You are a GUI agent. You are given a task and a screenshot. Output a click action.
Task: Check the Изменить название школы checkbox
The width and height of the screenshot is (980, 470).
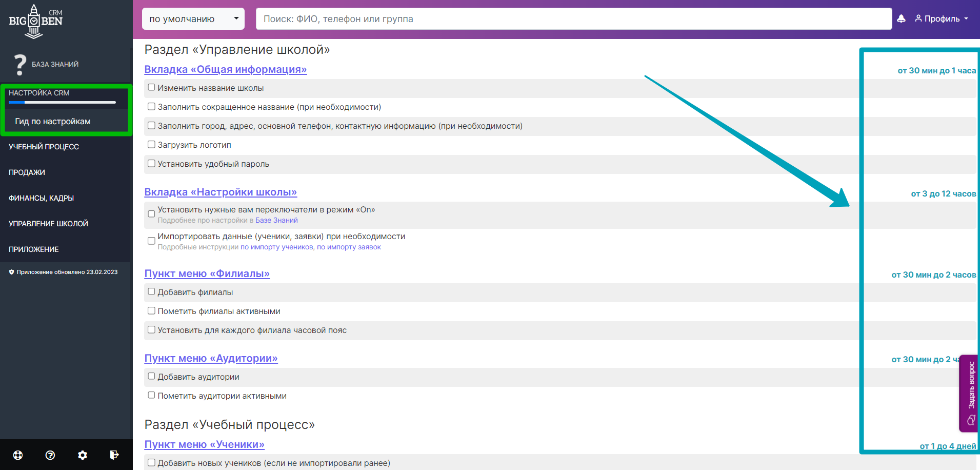pyautogui.click(x=151, y=88)
